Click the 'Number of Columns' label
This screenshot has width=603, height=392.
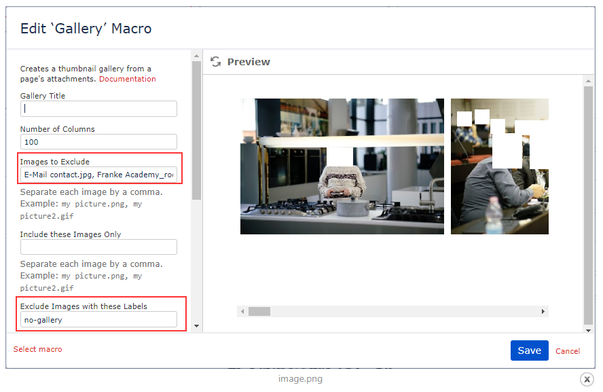tap(57, 129)
